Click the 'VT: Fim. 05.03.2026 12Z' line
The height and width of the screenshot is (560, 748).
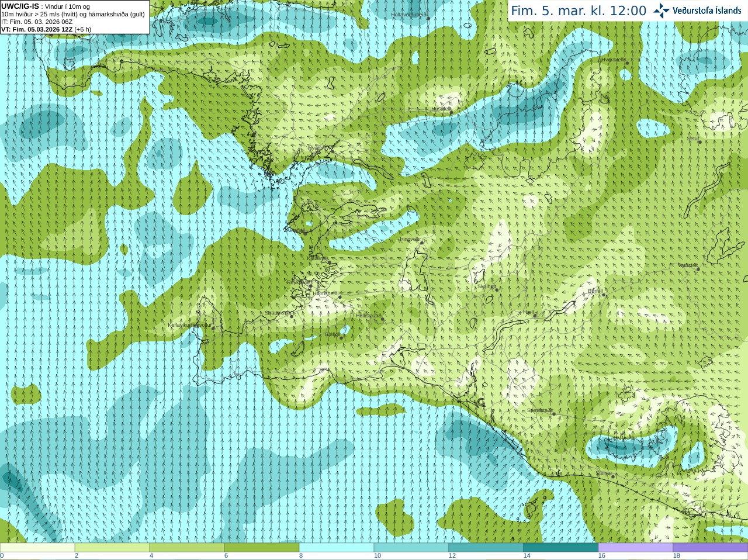click(37, 29)
